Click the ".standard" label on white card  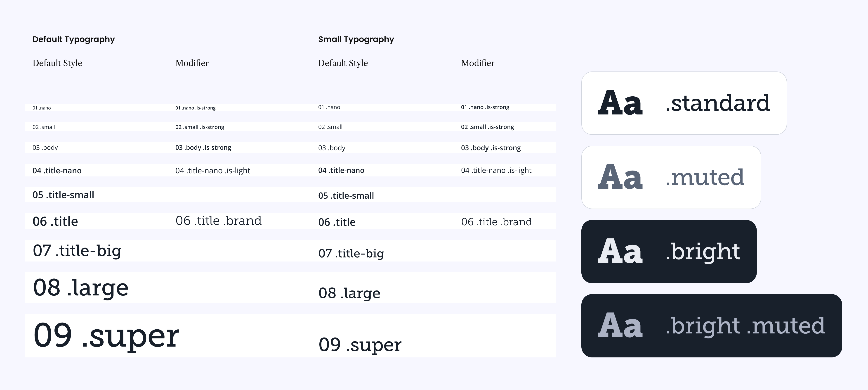click(718, 103)
